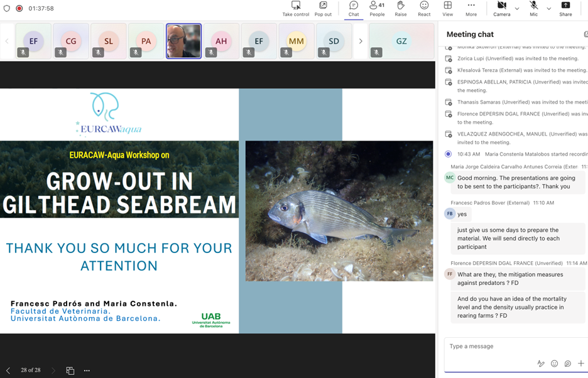Viewport: 588px width, 378px height.
Task: Select the speaker's video thumbnail
Action: 183,41
